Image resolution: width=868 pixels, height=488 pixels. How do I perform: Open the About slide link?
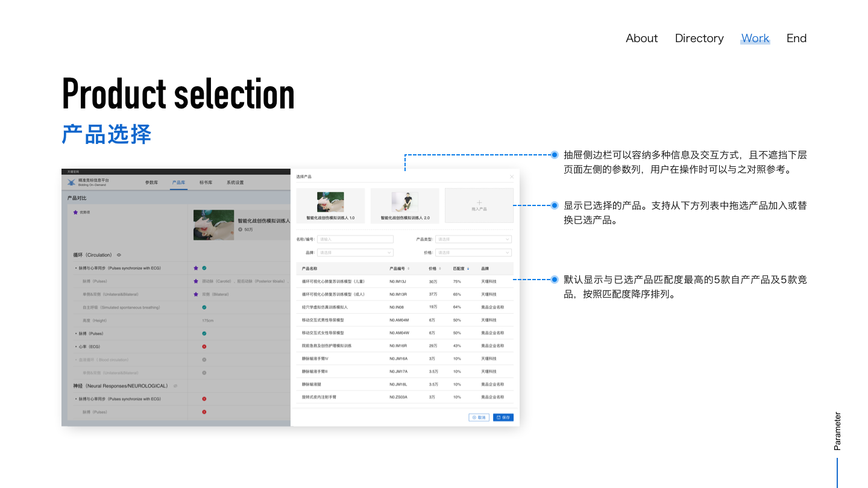click(641, 38)
